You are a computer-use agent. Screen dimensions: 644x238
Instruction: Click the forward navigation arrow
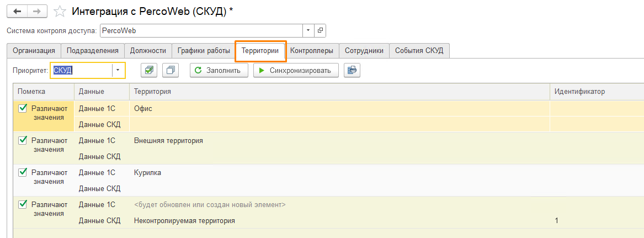pyautogui.click(x=36, y=11)
